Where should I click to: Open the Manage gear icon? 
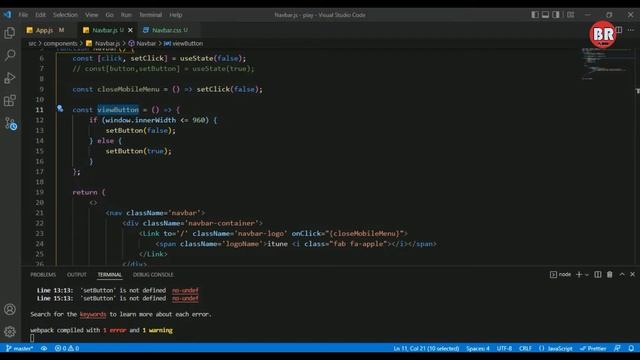[x=10, y=331]
